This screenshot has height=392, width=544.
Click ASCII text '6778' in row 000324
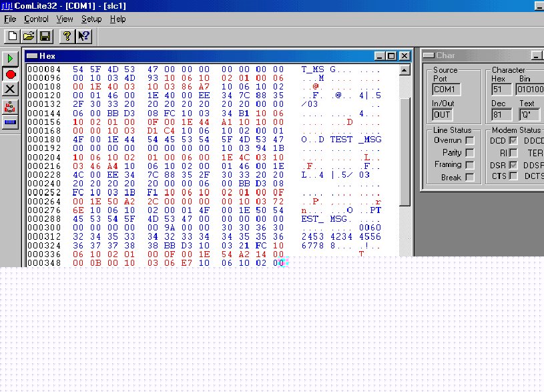tap(312, 246)
